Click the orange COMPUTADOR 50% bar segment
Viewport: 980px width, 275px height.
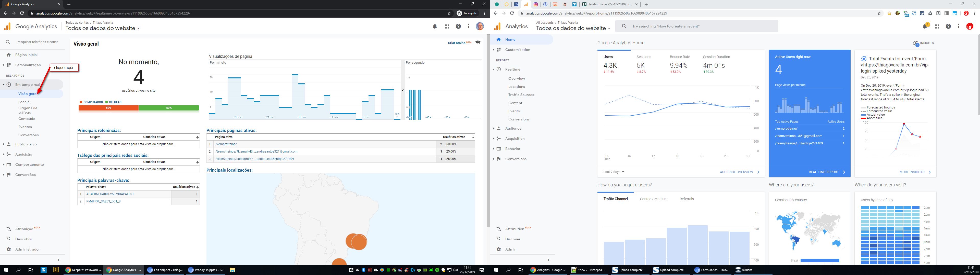108,108
